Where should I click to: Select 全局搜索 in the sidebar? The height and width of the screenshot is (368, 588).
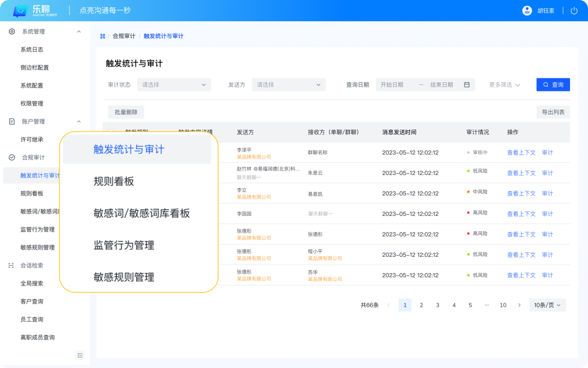(32, 283)
